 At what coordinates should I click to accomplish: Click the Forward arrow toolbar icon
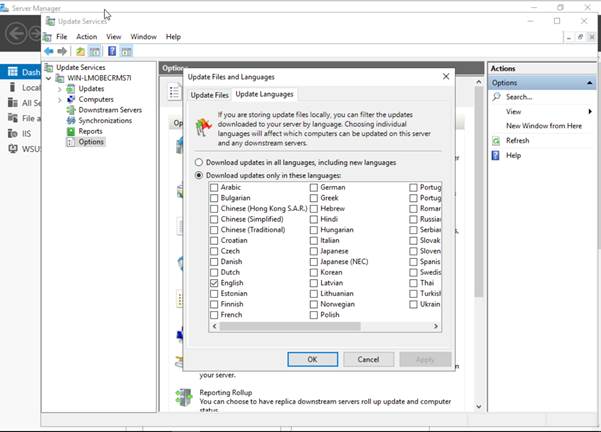[62, 51]
